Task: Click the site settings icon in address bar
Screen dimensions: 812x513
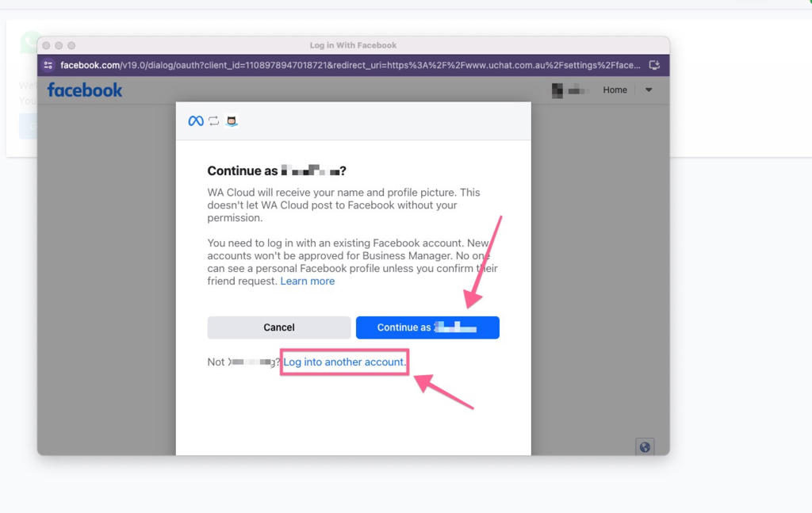Action: pyautogui.click(x=48, y=65)
